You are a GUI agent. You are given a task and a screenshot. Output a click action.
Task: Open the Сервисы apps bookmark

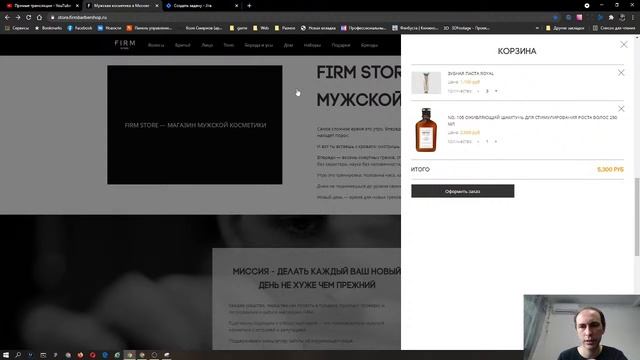17,28
